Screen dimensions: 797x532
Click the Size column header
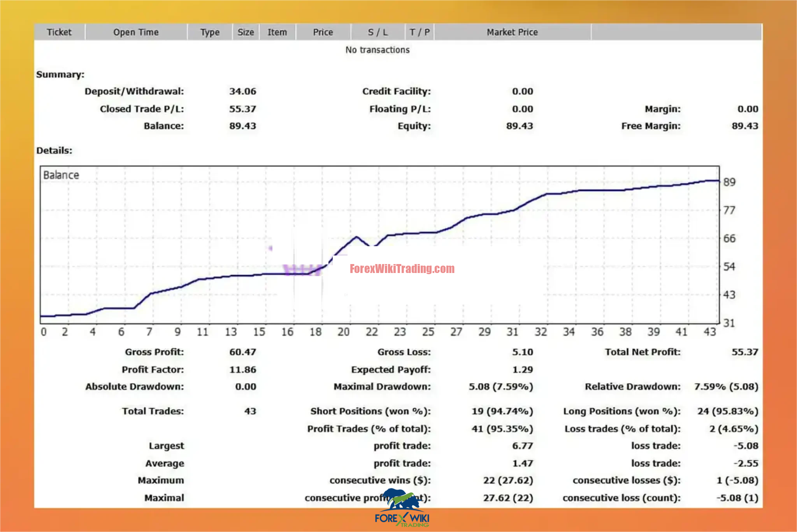click(x=246, y=32)
